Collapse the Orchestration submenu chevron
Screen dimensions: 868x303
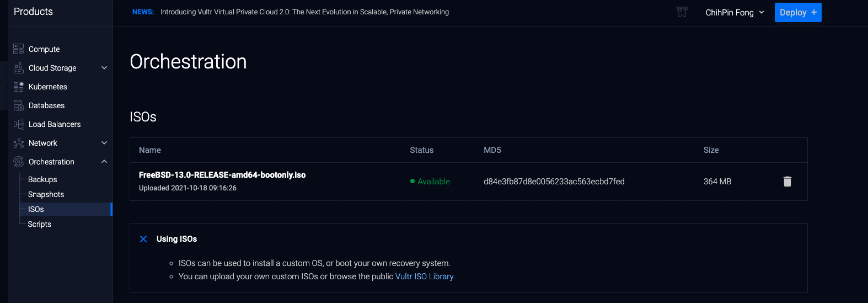tap(104, 162)
